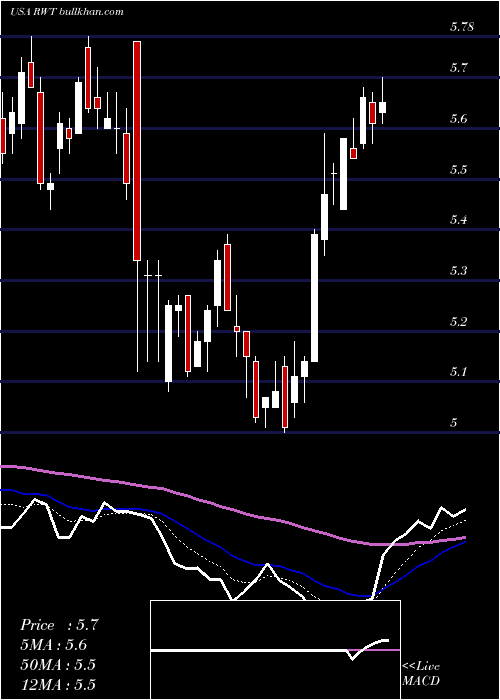Click the 5 price axis label
500x700 pixels.
pyautogui.click(x=454, y=422)
